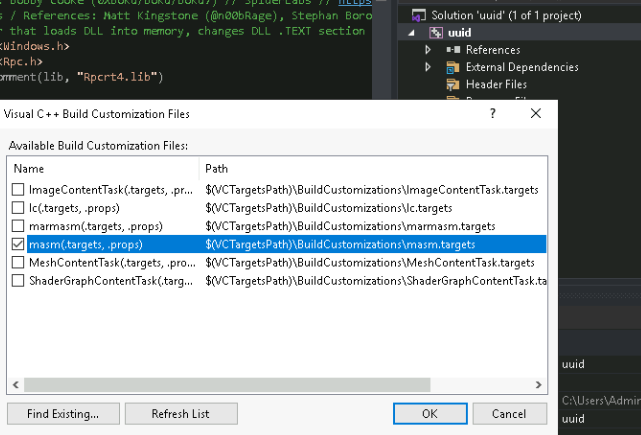641x435 pixels.
Task: Click Find Existing... button
Action: [x=63, y=414]
